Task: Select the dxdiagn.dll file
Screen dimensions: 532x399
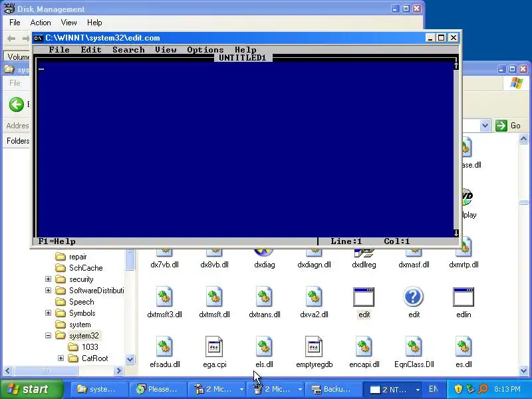Action: [x=314, y=265]
